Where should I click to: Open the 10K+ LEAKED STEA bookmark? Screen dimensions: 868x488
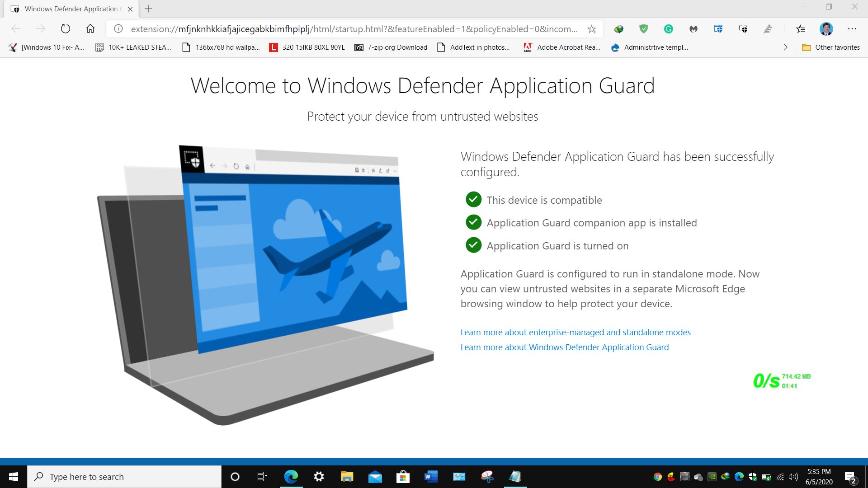[133, 47]
